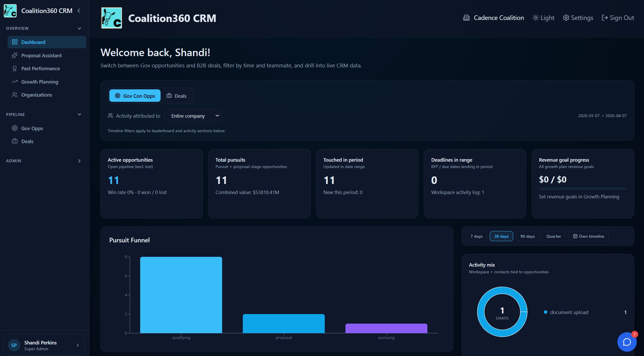Click the Past Performance ribbon icon

point(14,69)
